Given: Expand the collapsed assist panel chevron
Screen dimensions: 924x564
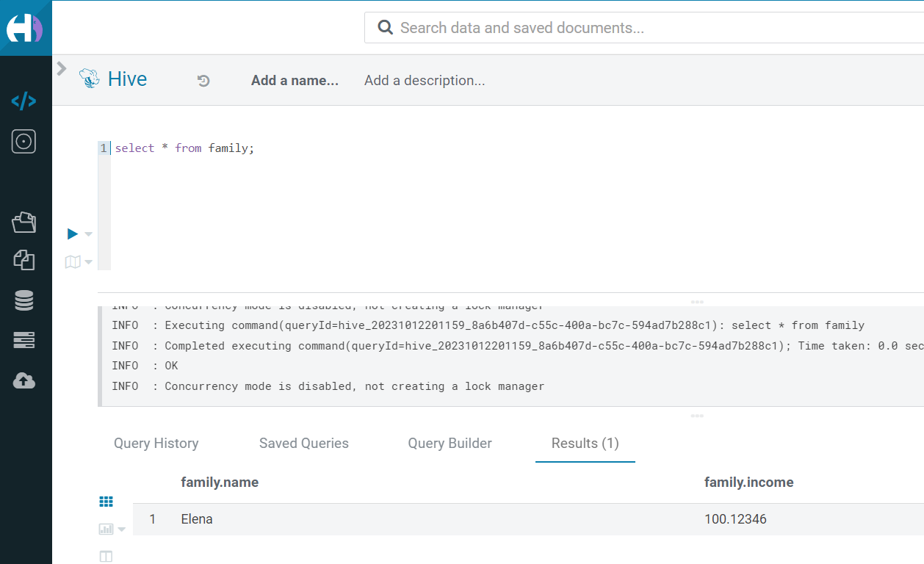Looking at the screenshot, I should pyautogui.click(x=62, y=68).
